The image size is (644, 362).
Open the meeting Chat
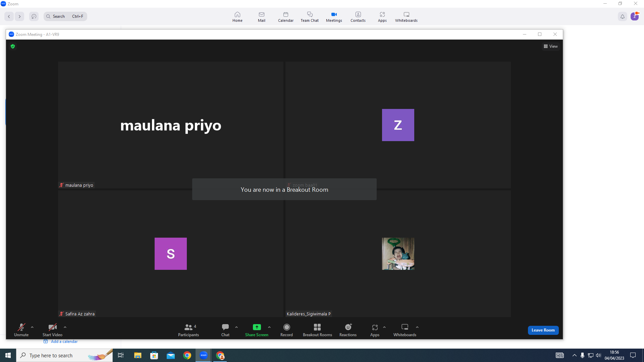[x=225, y=330]
